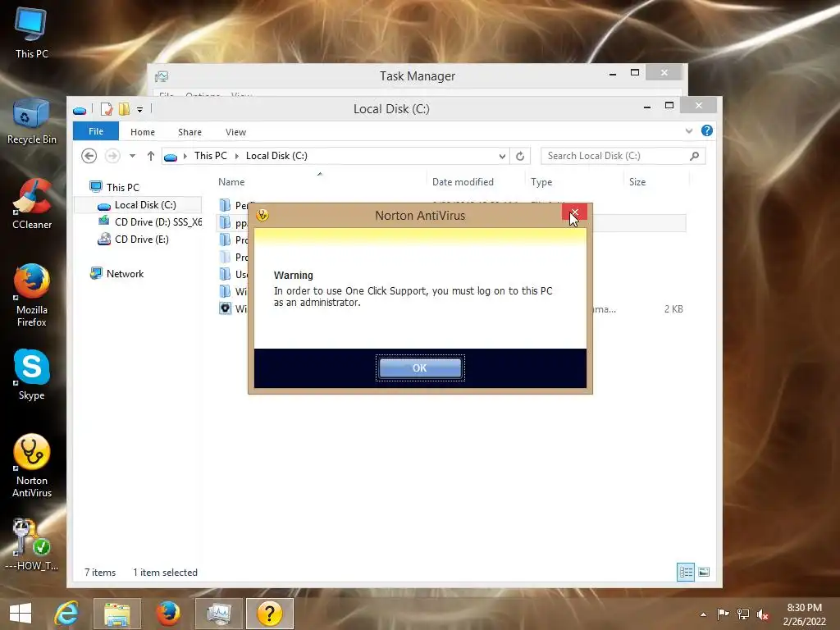Close the Norton AntiVirus dialog

pos(574,212)
